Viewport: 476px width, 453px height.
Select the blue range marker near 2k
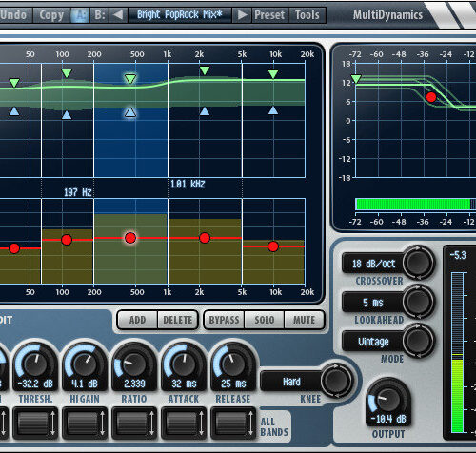(x=205, y=111)
